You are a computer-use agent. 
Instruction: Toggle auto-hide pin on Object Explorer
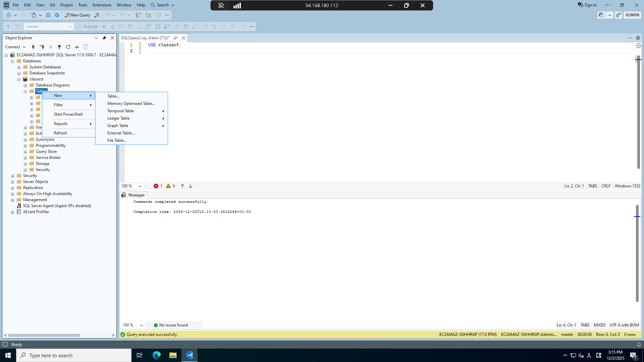point(104,38)
